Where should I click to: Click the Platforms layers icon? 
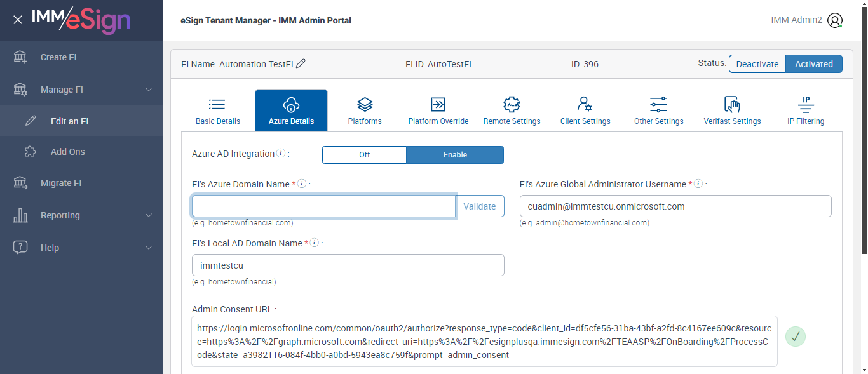(x=365, y=104)
